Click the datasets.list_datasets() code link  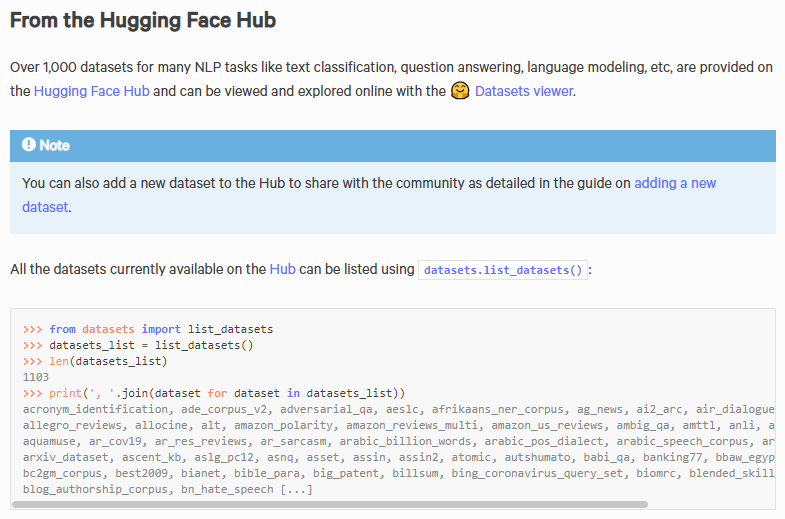(x=503, y=270)
